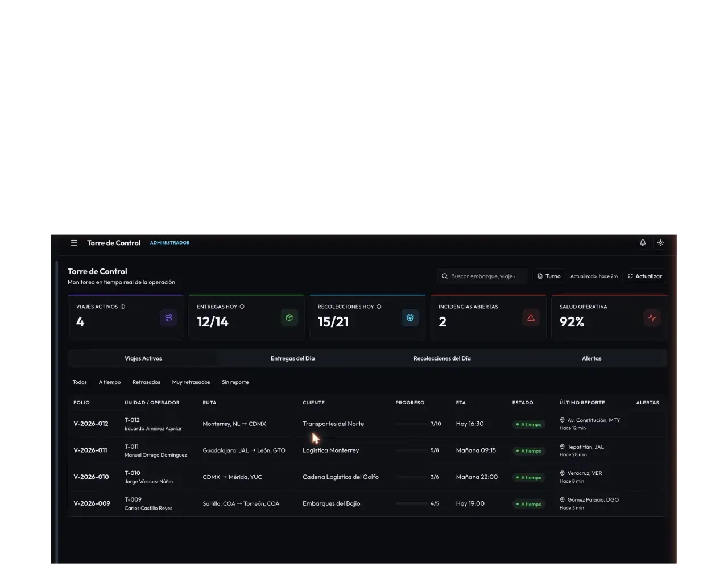Viewport: 728px width, 587px height.
Task: Click the 92% Salud Operativa value
Action: coord(572,322)
